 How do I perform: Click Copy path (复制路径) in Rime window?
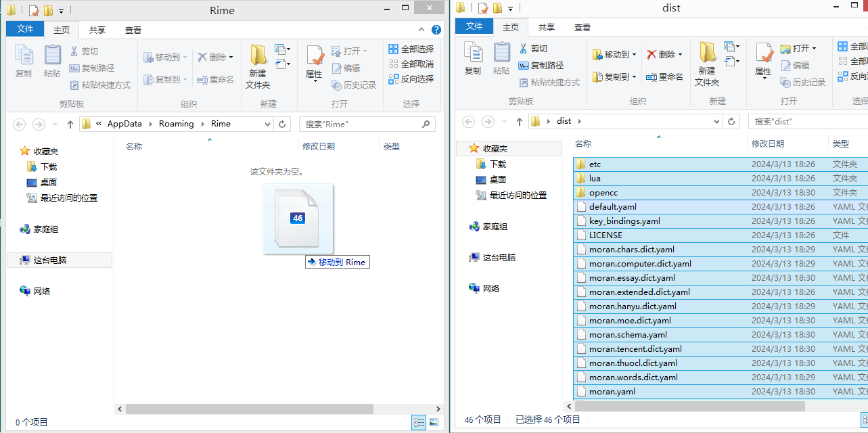(92, 68)
